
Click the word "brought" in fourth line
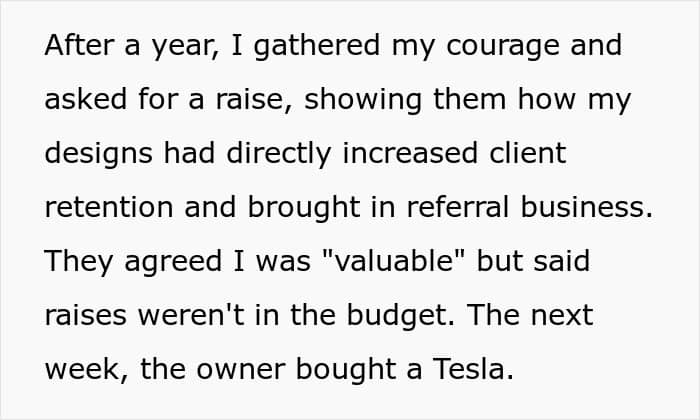pyautogui.click(x=304, y=209)
